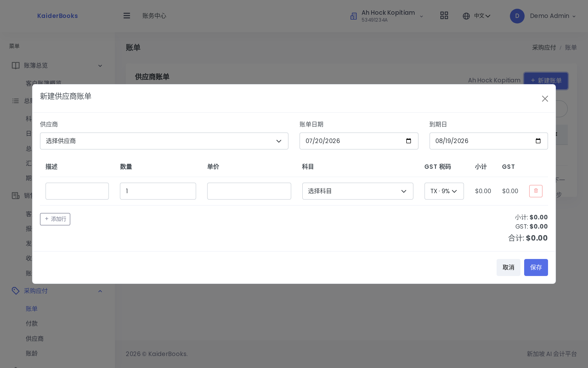
Task: Close the 新建供应商账单 dialog
Action: coord(545,99)
